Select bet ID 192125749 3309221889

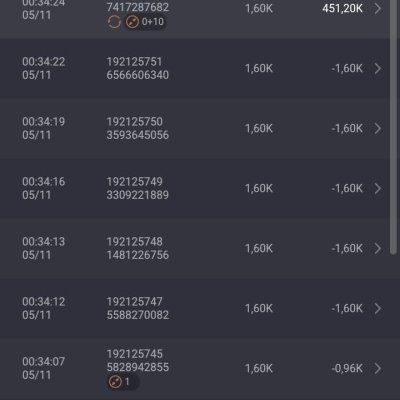[138, 188]
